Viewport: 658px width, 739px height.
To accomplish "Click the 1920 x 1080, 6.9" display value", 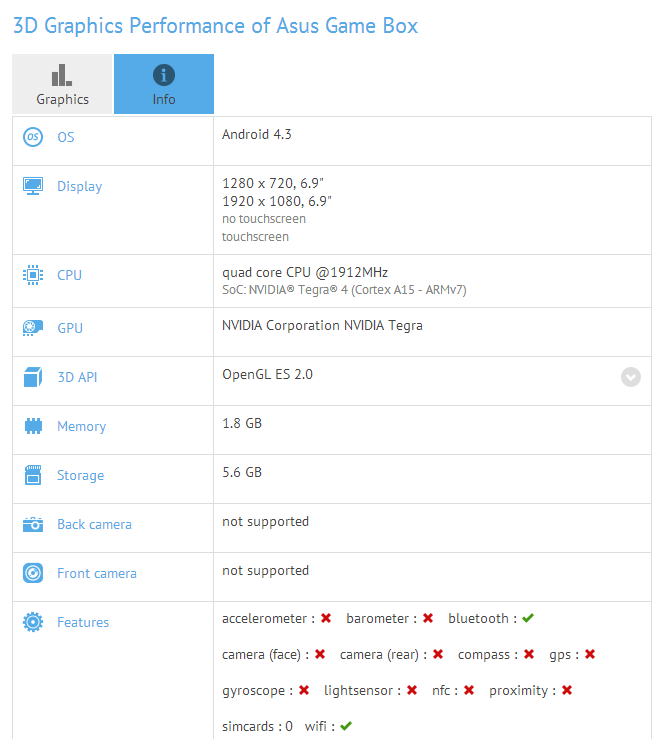I will click(277, 201).
